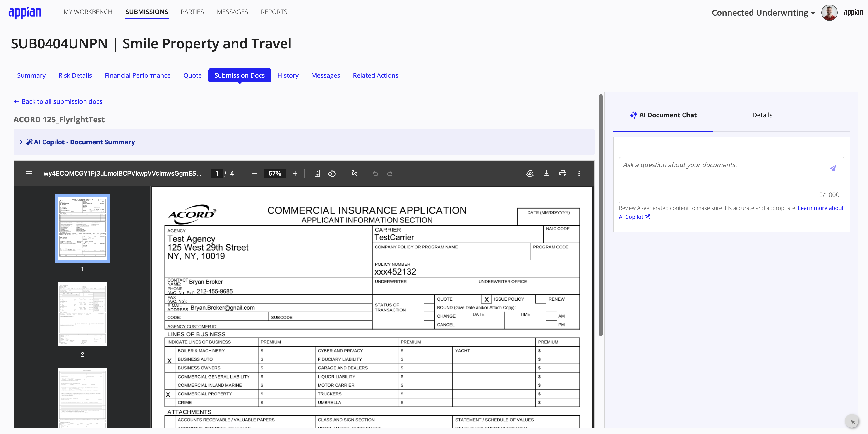Open the MY WORKBENCH menu
Viewport: 868px width, 434px height.
tap(88, 12)
